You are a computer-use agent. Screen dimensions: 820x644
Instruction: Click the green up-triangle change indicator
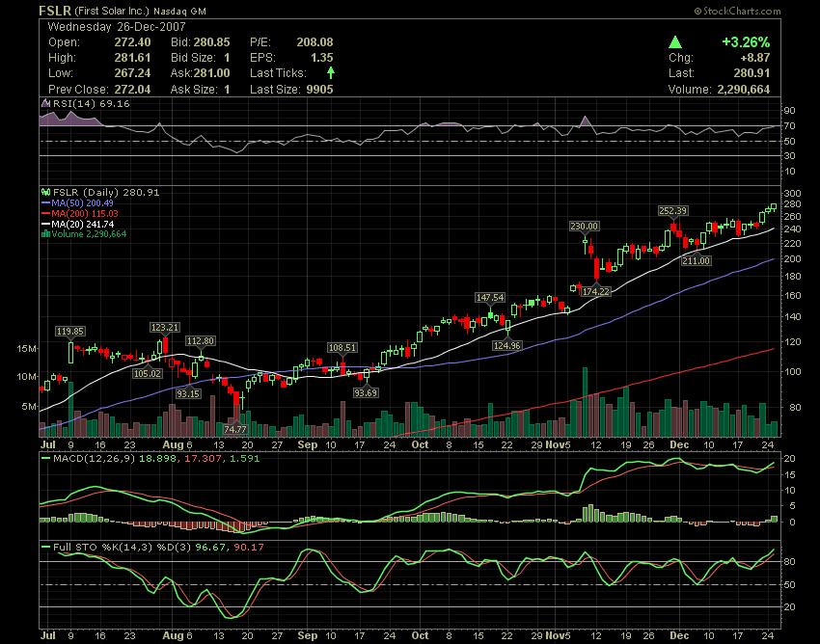point(675,42)
